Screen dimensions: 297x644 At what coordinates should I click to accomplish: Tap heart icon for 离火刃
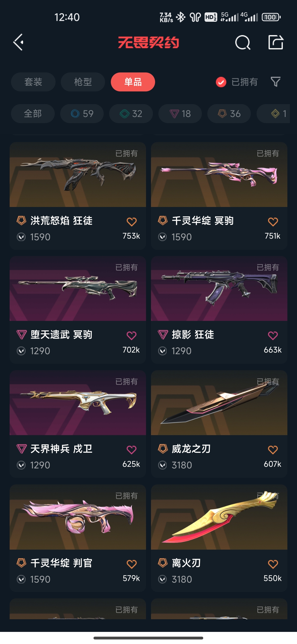273,564
